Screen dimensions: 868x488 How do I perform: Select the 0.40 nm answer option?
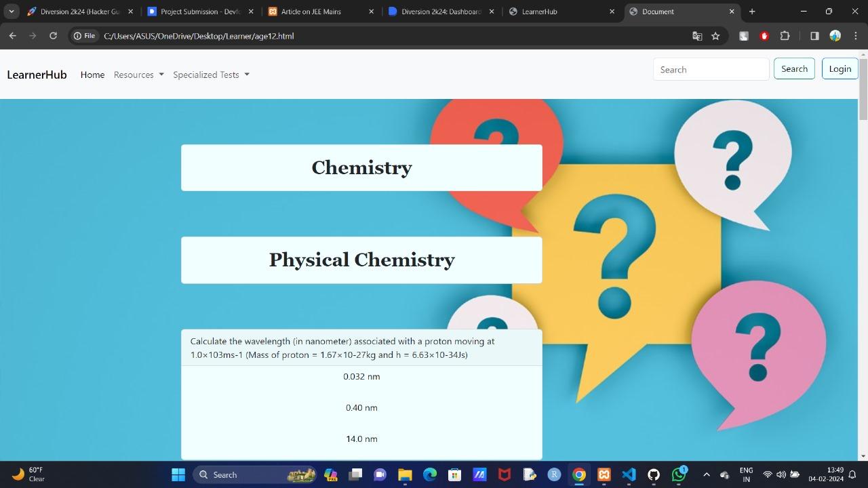(x=361, y=407)
